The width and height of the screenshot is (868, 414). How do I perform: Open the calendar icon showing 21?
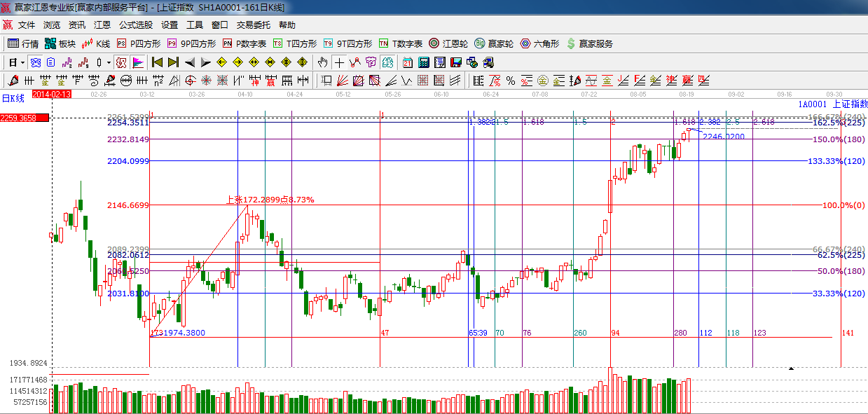tap(407, 62)
